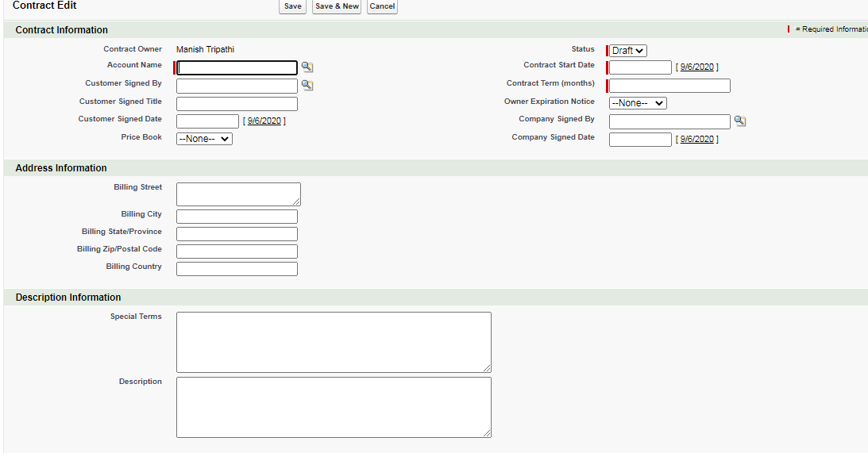Viewport: 868px width, 453px height.
Task: Open the Customer Signed By lookup icon
Action: 307,86
